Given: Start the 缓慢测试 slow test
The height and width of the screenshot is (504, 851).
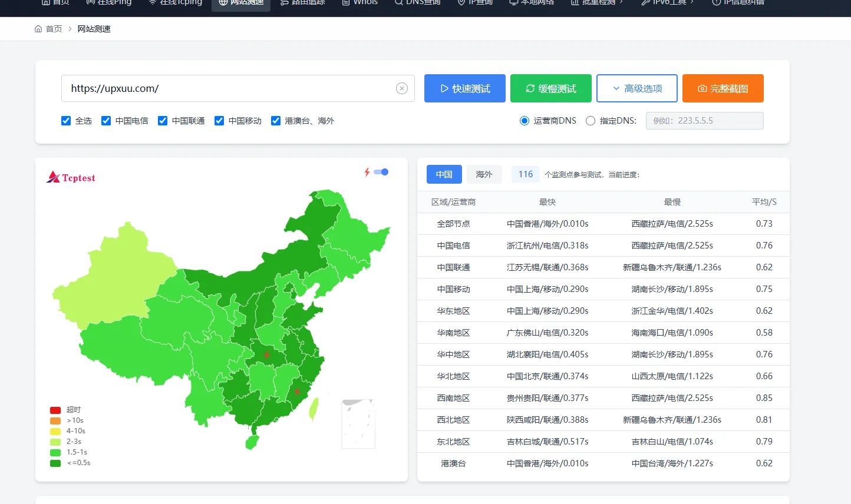Looking at the screenshot, I should point(551,88).
